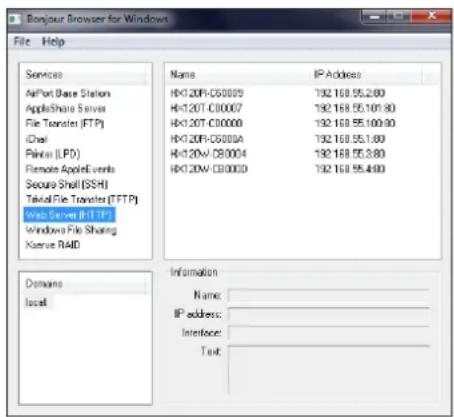This screenshot has height=417, width=454.
Task: Click IP address 192.168.55.2:80
Action: click(x=350, y=93)
